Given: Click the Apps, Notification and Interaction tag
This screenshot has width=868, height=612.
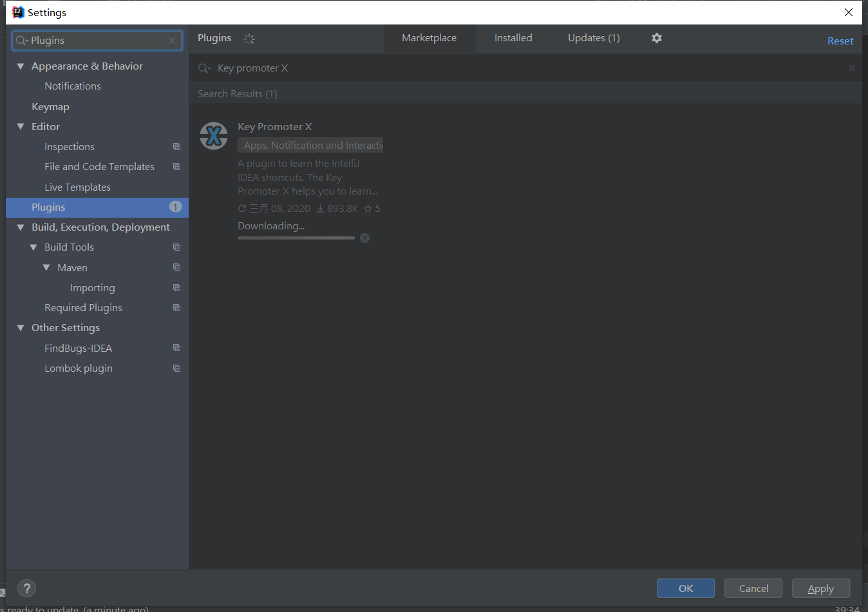Looking at the screenshot, I should click(x=310, y=146).
